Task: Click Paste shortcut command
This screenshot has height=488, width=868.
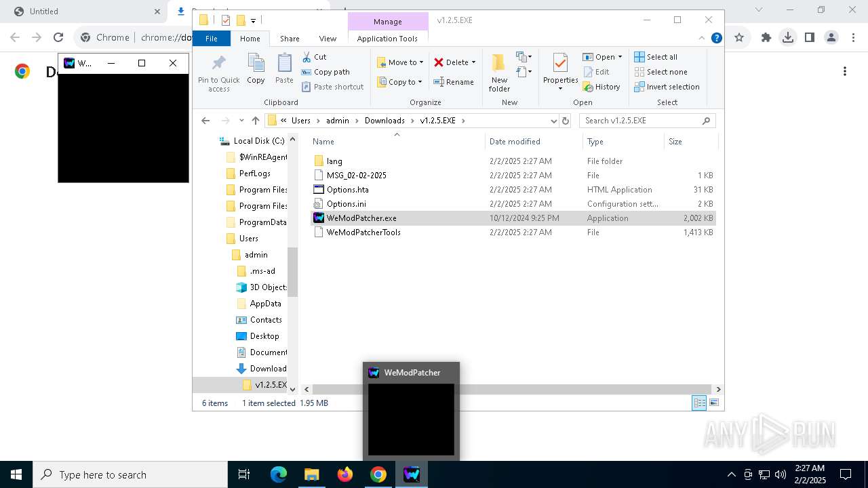Action: (x=332, y=87)
